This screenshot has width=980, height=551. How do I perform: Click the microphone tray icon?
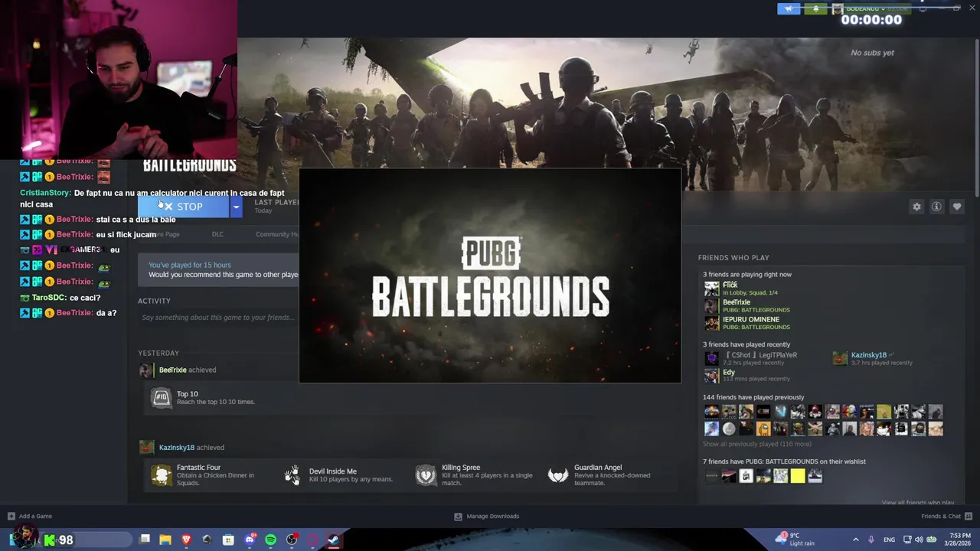871,540
